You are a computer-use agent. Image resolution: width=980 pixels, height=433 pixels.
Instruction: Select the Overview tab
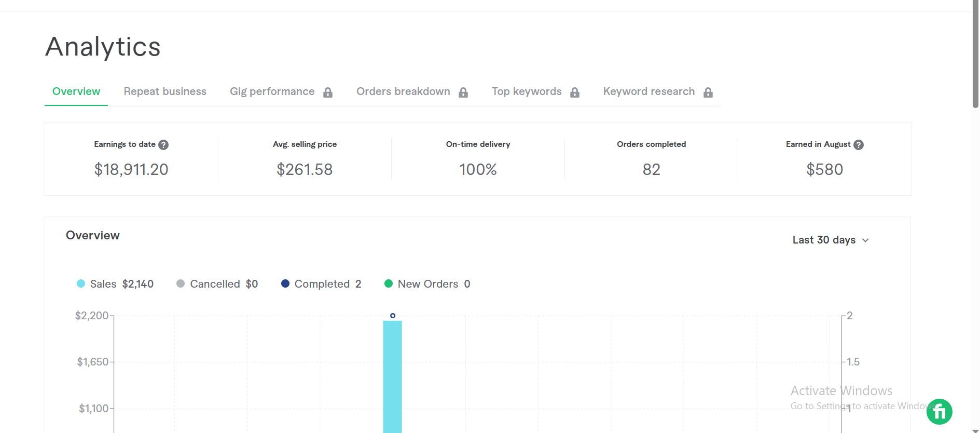[x=76, y=91]
